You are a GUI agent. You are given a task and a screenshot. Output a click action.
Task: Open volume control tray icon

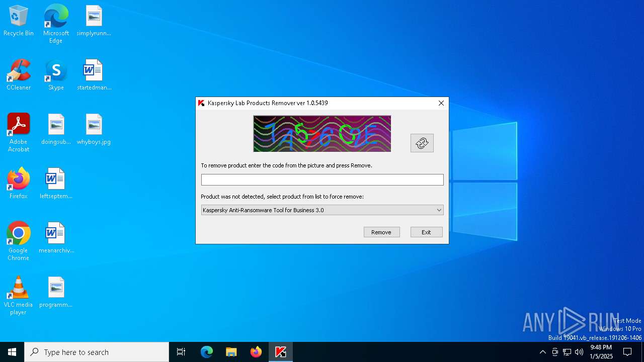579,352
